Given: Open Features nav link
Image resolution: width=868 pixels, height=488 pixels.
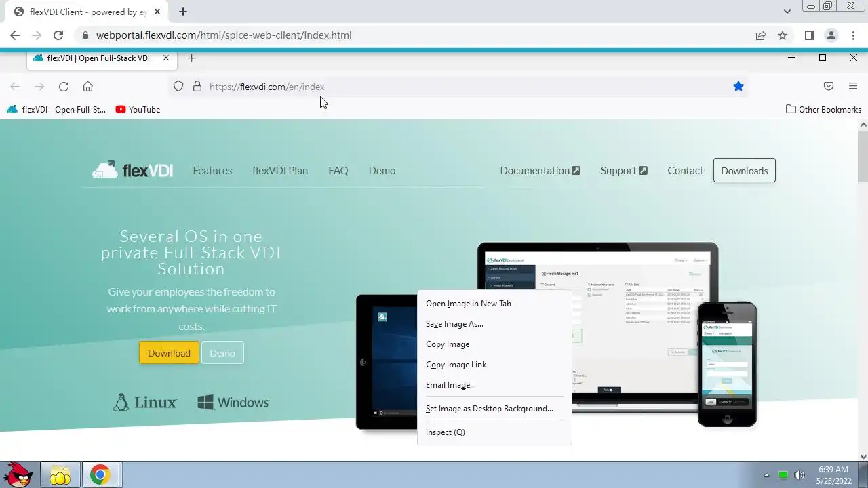Looking at the screenshot, I should [212, 171].
